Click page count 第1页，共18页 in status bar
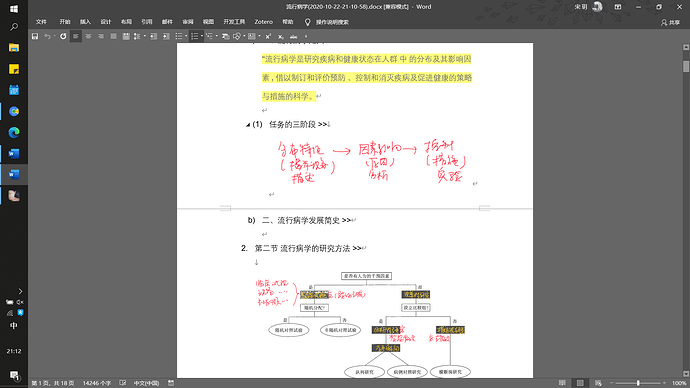Viewport: 690px width, 388px height. point(53,383)
